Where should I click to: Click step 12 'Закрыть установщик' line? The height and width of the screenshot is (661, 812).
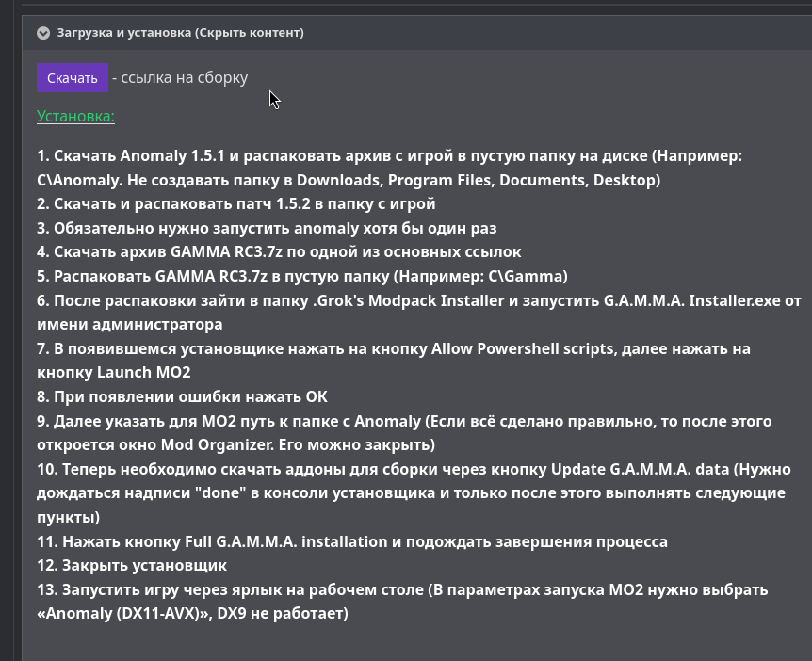(132, 566)
